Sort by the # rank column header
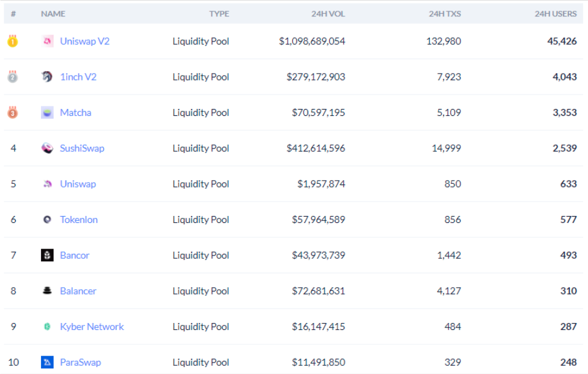 point(13,14)
